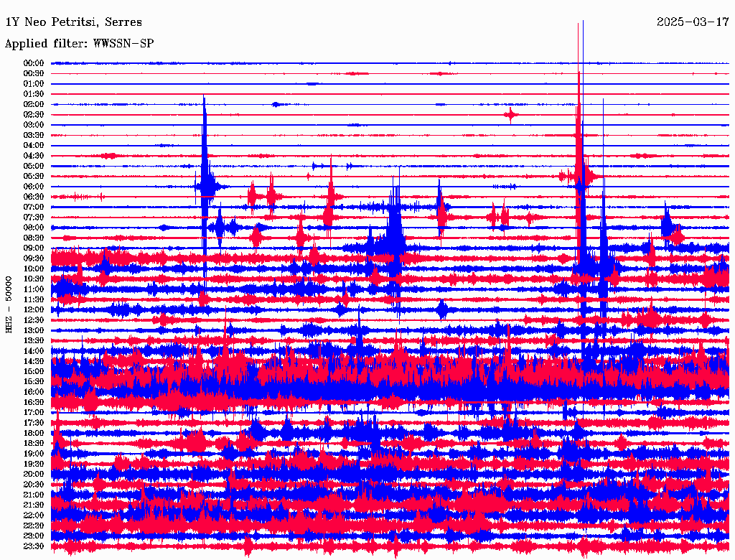The image size is (735, 560).
Task: Select the 22:00 time row label
Action: point(33,515)
